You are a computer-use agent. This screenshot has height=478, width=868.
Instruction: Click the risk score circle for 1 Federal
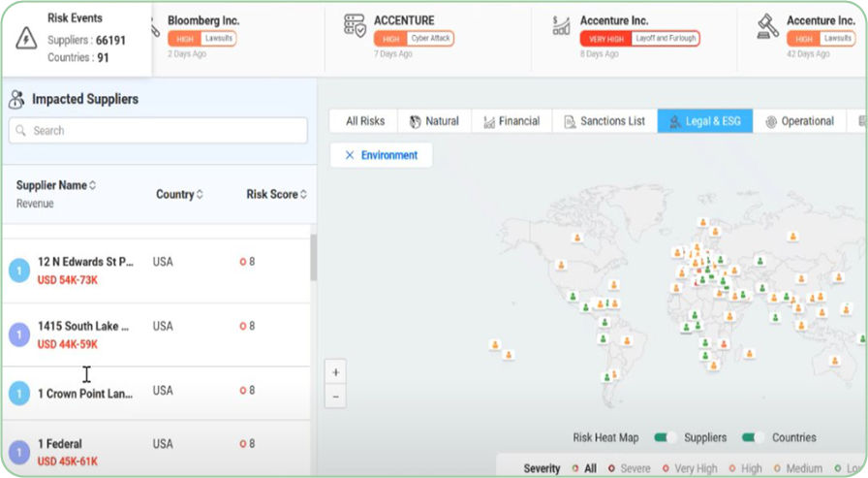point(242,444)
